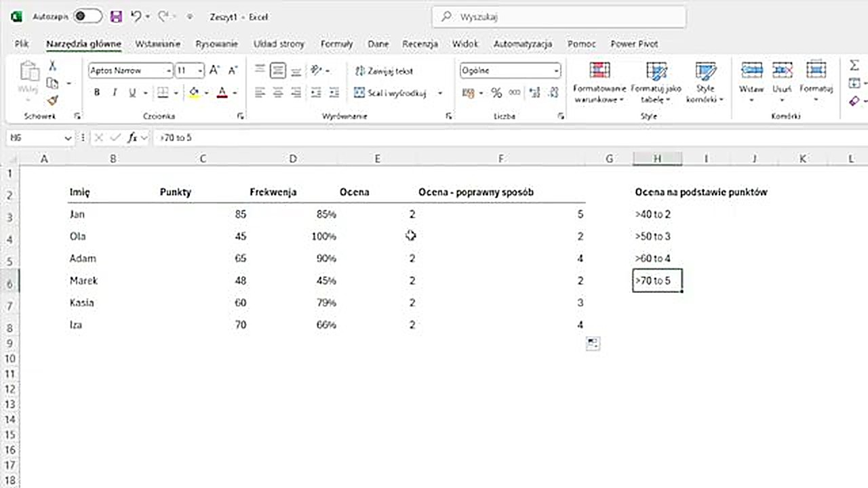Toggle the Autozapis switch
868x488 pixels.
87,16
